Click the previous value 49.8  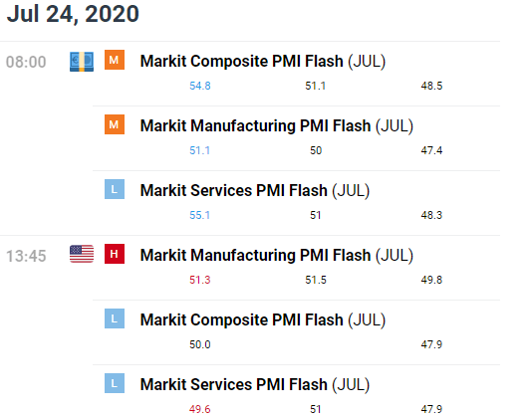coord(431,280)
